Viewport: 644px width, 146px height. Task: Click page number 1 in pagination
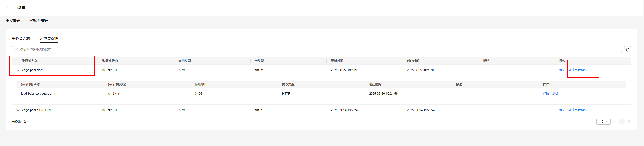[622, 122]
